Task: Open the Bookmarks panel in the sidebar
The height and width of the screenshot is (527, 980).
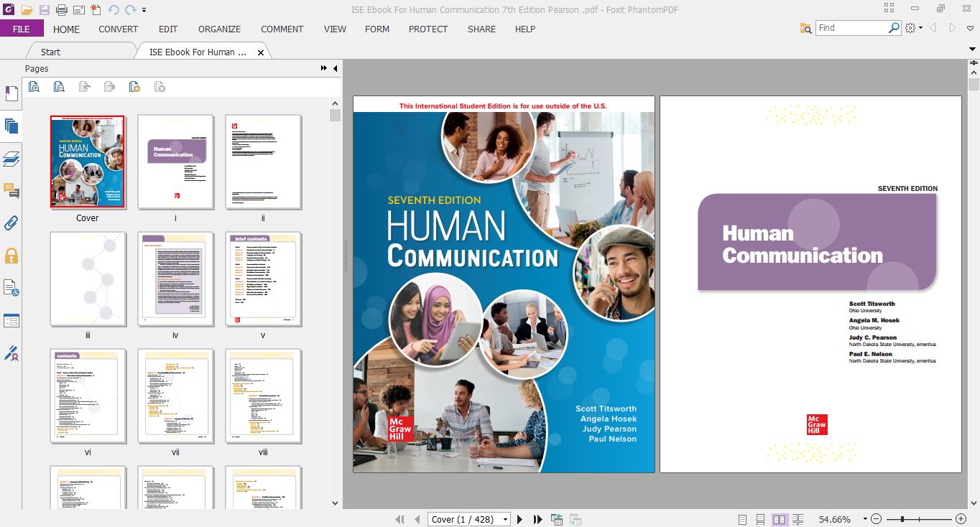Action: coord(11,93)
